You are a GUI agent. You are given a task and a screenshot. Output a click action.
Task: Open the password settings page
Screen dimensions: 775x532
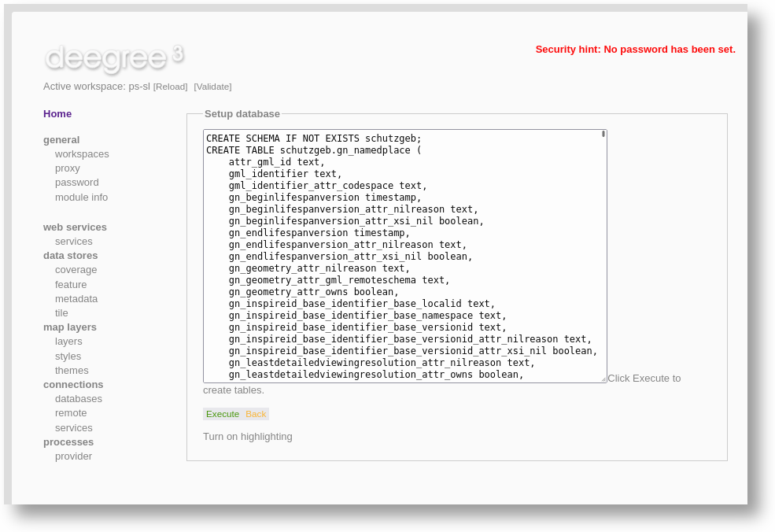tap(76, 182)
